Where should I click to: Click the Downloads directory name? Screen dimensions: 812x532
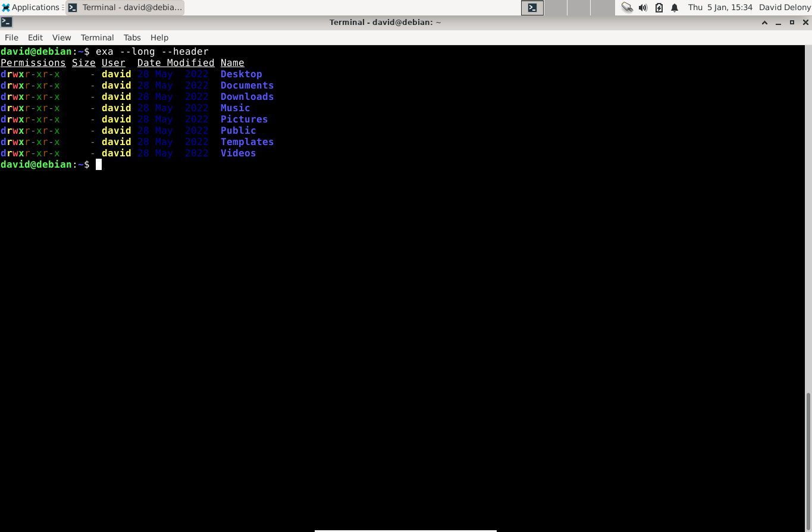click(x=247, y=97)
